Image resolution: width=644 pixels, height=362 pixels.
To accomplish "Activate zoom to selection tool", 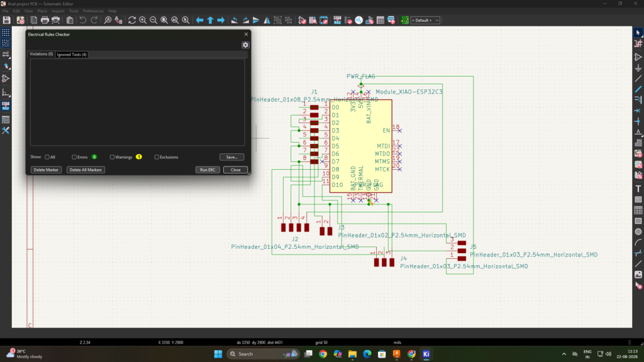I will click(x=186, y=20).
